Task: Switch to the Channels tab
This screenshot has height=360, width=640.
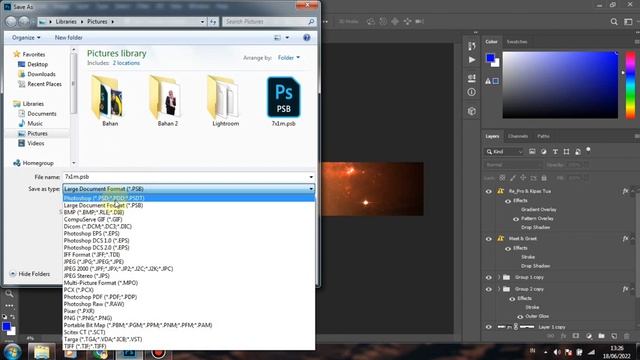Action: [x=518, y=136]
